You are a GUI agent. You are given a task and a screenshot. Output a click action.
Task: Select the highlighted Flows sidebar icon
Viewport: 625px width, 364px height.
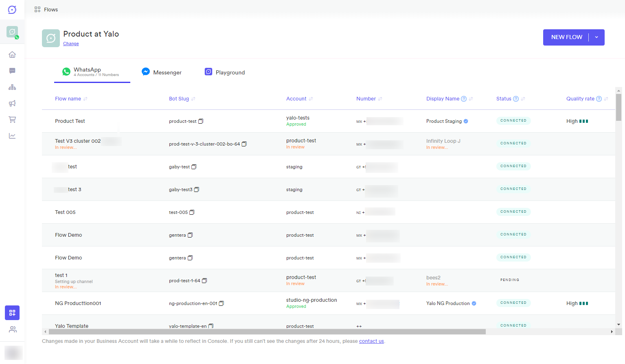tap(12, 313)
